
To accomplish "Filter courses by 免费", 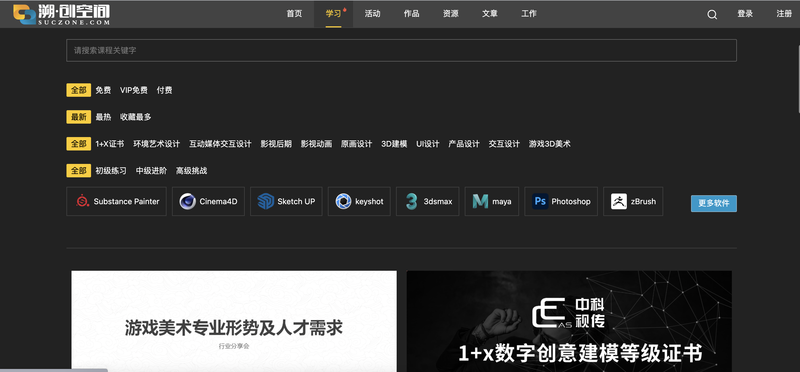I will click(x=103, y=90).
